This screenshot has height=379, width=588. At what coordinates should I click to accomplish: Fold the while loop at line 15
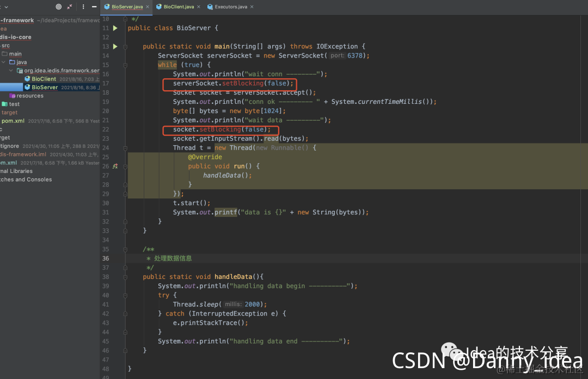[125, 65]
